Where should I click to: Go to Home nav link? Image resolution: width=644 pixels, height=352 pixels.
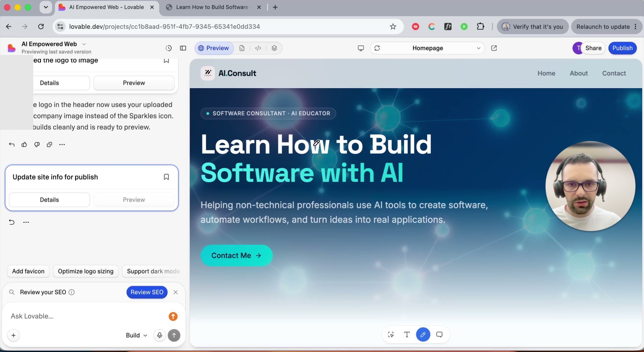click(x=546, y=73)
